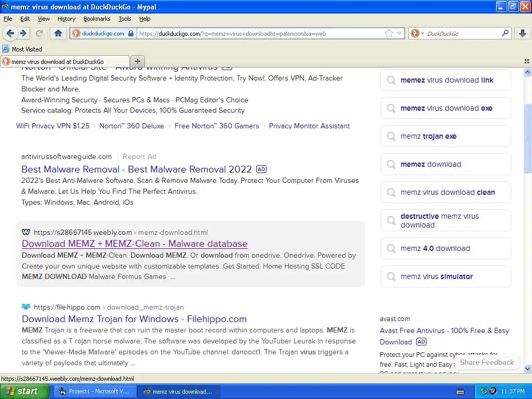Open the Home page icon

(58, 33)
